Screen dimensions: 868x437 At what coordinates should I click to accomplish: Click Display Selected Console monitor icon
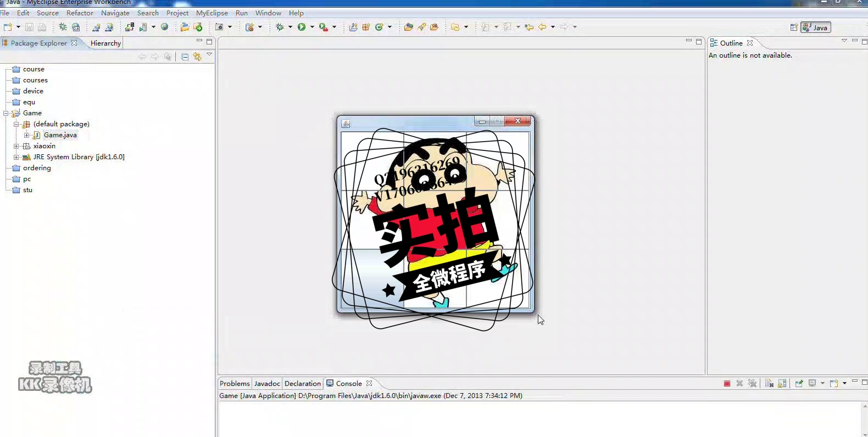click(x=813, y=383)
